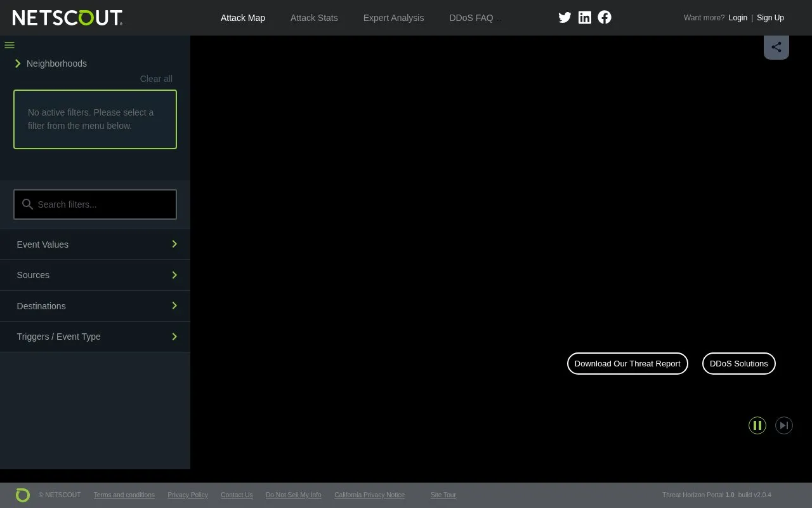Click the 'Want more?' header text
Image resolution: width=812 pixels, height=508 pixels.
(x=704, y=18)
